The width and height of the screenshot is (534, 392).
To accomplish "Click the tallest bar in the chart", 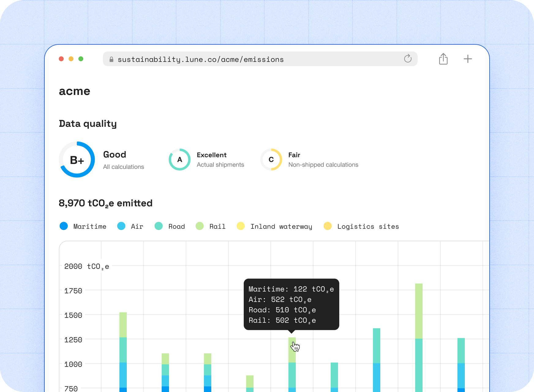I will (419, 337).
